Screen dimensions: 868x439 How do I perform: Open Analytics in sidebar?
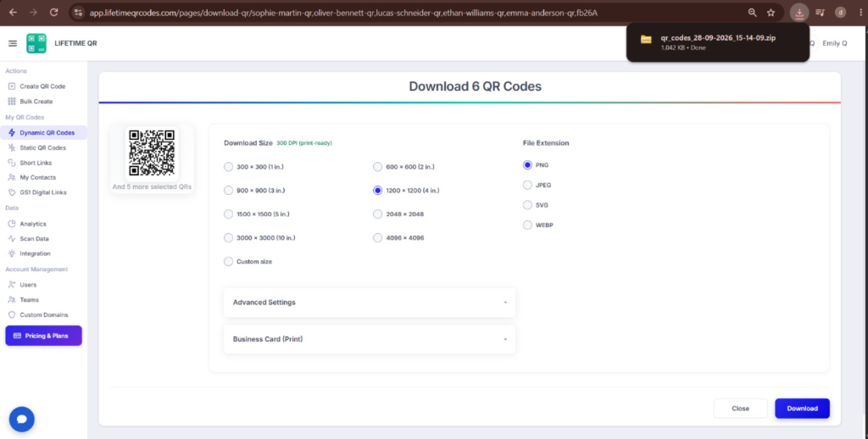tap(33, 224)
